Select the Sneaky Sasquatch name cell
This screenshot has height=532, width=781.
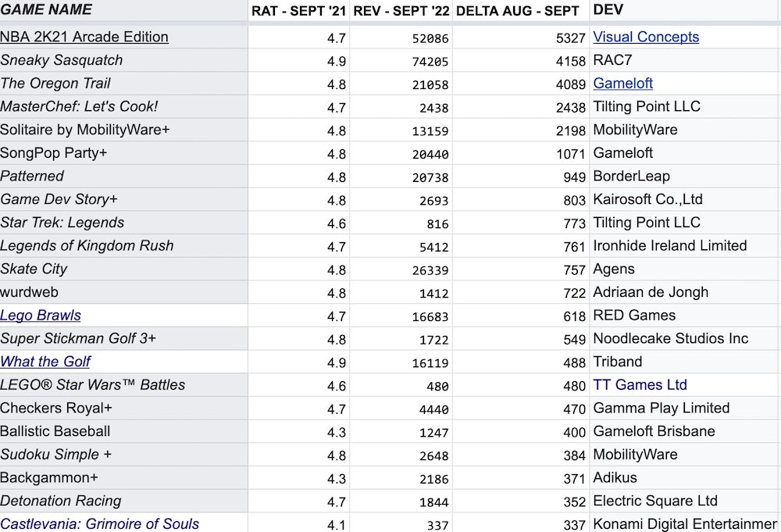(x=62, y=60)
